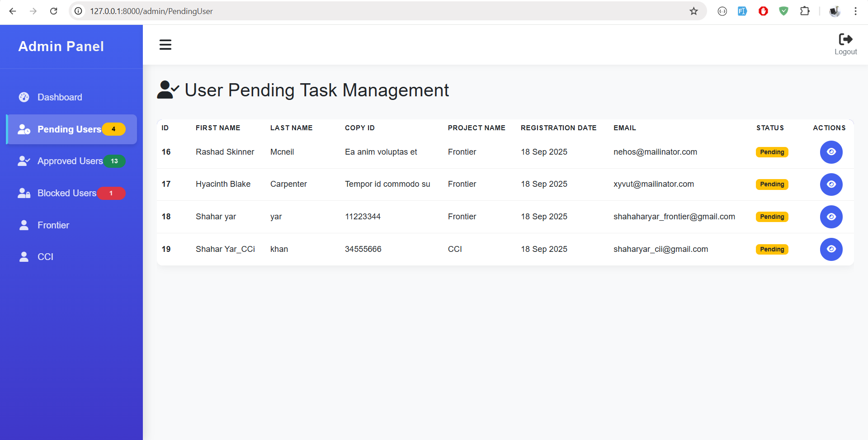
Task: Open Dashboard from sidebar
Action: point(60,97)
